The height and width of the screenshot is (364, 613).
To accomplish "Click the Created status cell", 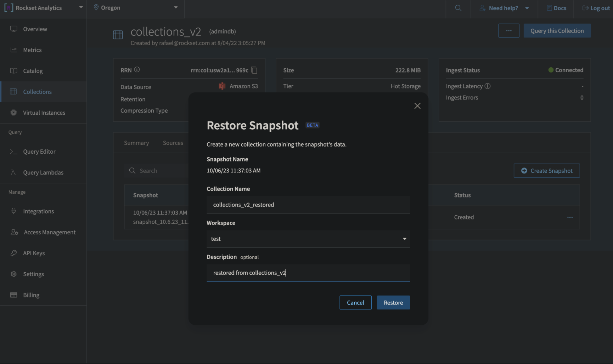I will point(464,217).
